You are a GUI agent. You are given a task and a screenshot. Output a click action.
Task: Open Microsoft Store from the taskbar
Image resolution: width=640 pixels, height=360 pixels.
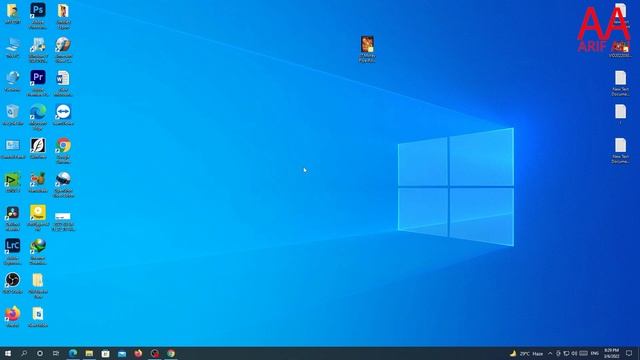(x=105, y=353)
